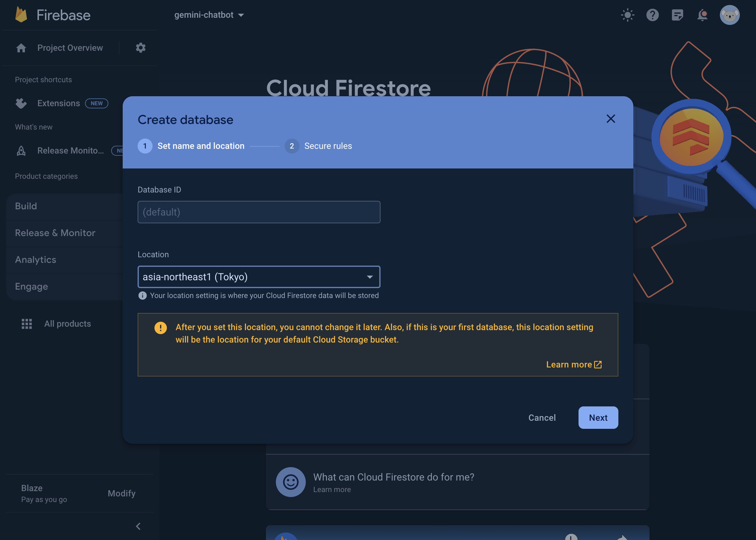756x540 pixels.
Task: Select Secure rules step label
Action: point(328,146)
